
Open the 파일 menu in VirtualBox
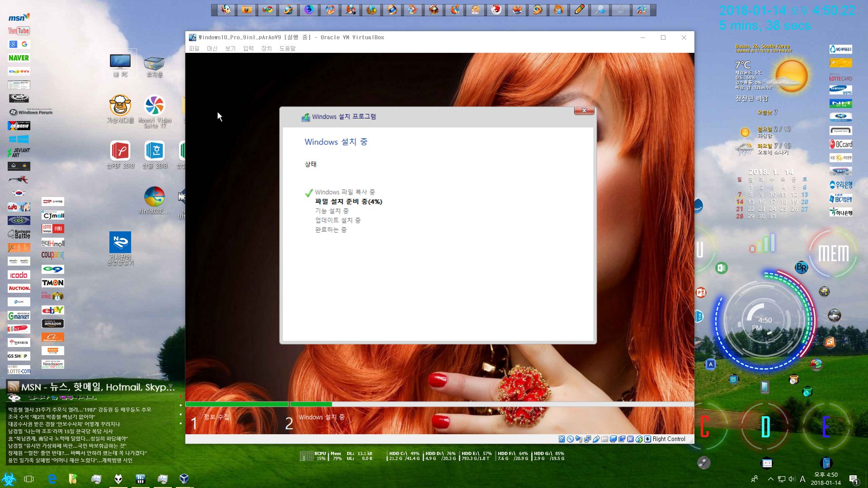pyautogui.click(x=194, y=48)
